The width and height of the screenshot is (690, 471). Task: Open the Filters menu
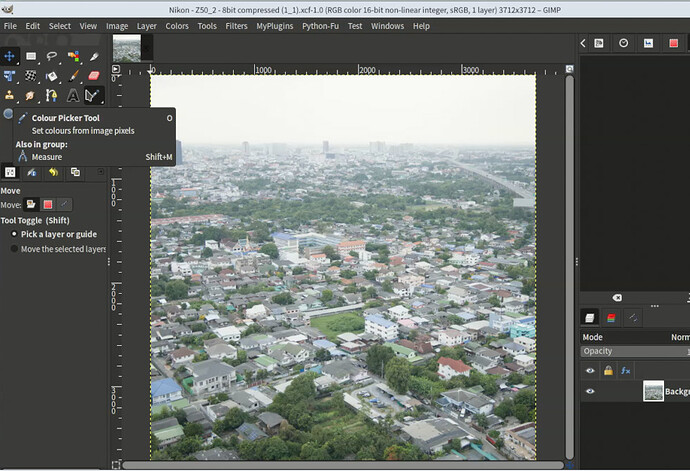click(236, 26)
